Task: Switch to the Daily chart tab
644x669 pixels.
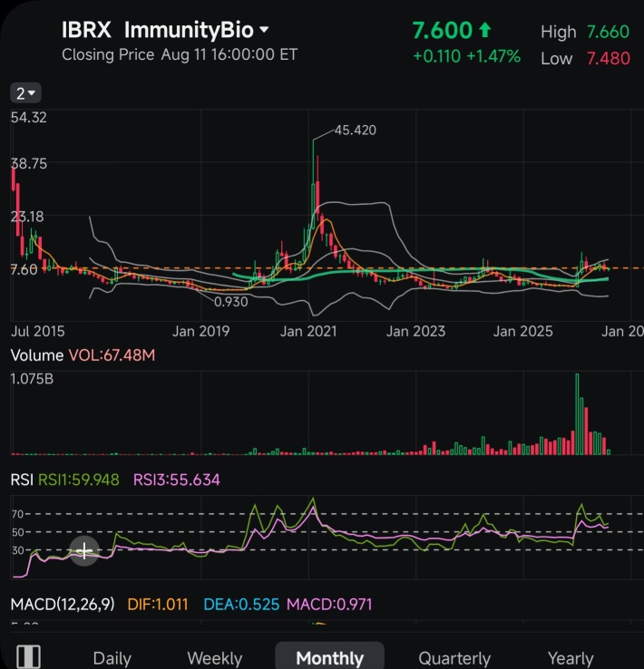Action: (112, 658)
